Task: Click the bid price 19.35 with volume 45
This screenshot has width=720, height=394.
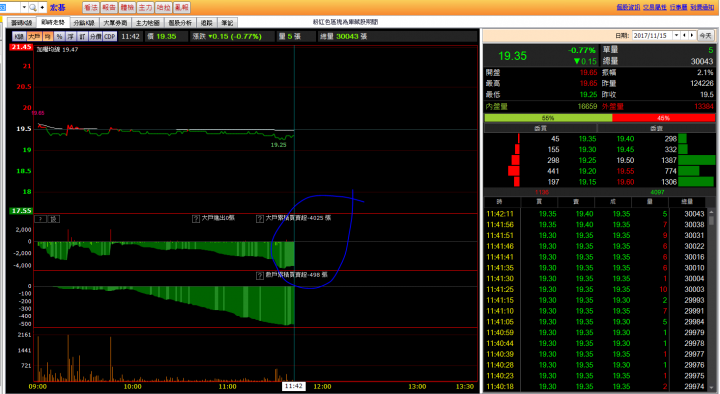Action: point(587,139)
